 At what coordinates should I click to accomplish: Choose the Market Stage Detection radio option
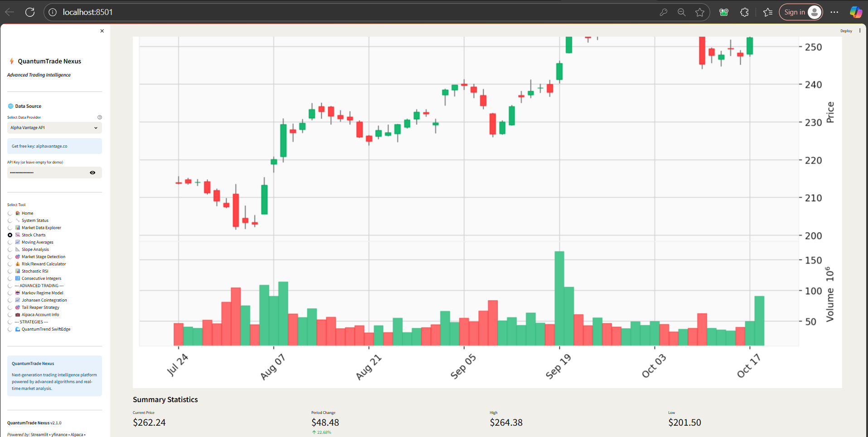10,257
